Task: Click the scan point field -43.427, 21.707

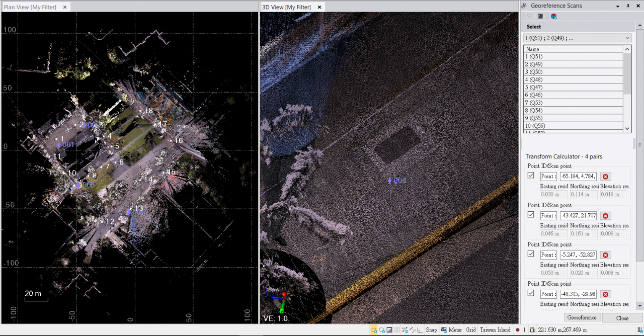Action: [x=578, y=216]
